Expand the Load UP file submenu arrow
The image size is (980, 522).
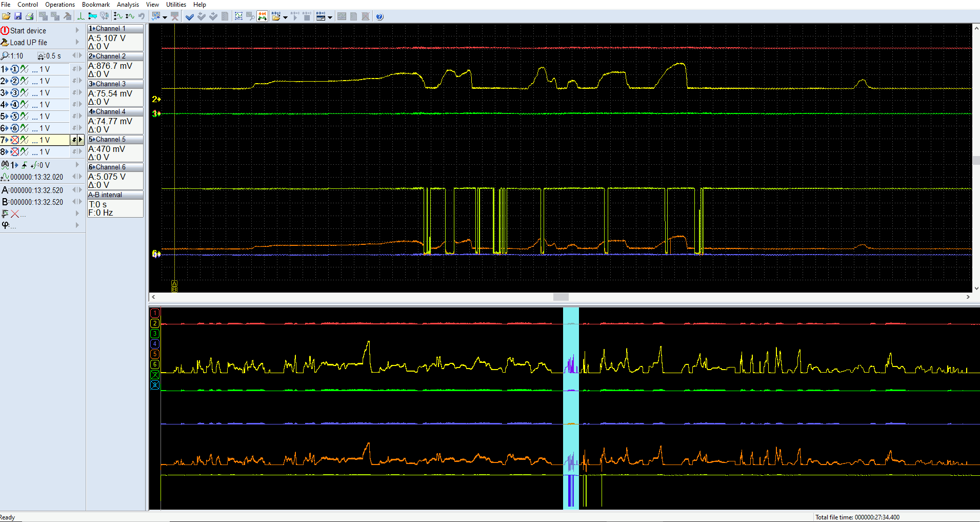click(77, 42)
